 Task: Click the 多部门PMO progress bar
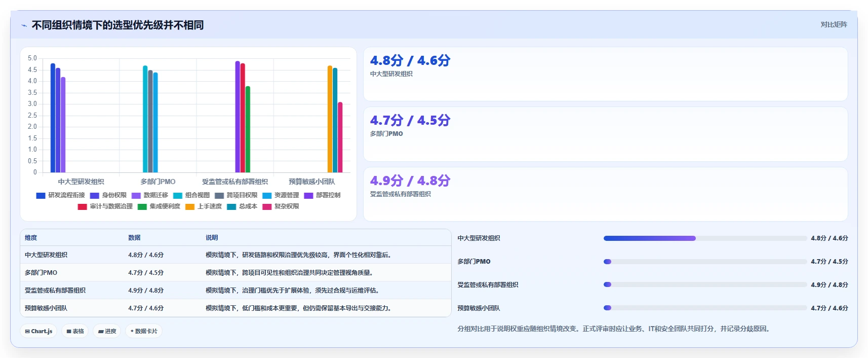point(705,262)
